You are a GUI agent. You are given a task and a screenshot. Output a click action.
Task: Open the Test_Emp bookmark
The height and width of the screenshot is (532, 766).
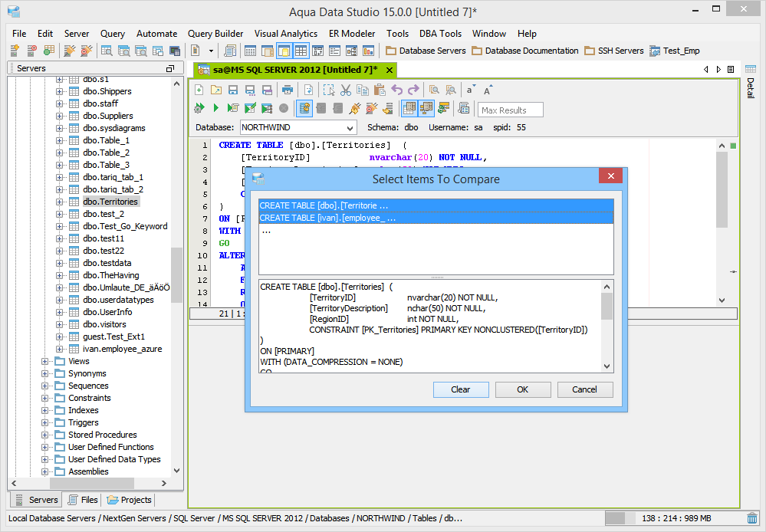point(675,51)
